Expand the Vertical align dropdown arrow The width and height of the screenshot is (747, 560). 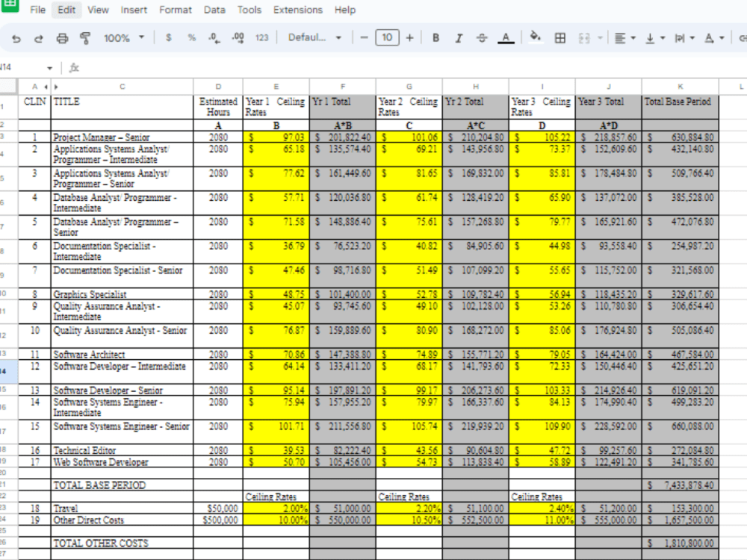point(662,37)
